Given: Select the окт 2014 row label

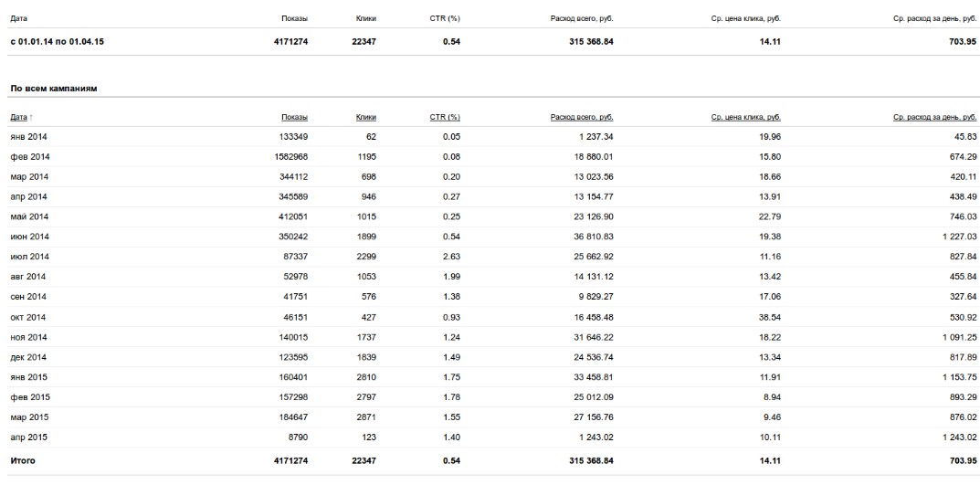Looking at the screenshot, I should click(x=28, y=318).
